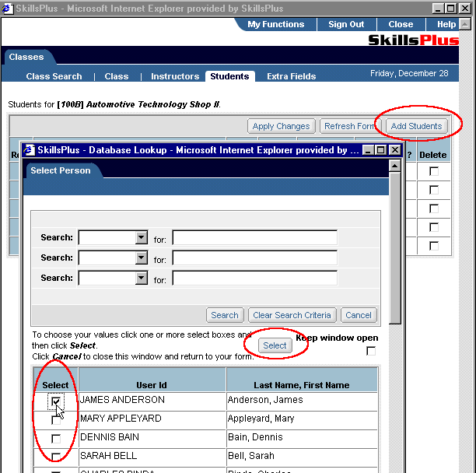
Task: Check the Sarah Bell select checkbox
Action: click(x=56, y=457)
